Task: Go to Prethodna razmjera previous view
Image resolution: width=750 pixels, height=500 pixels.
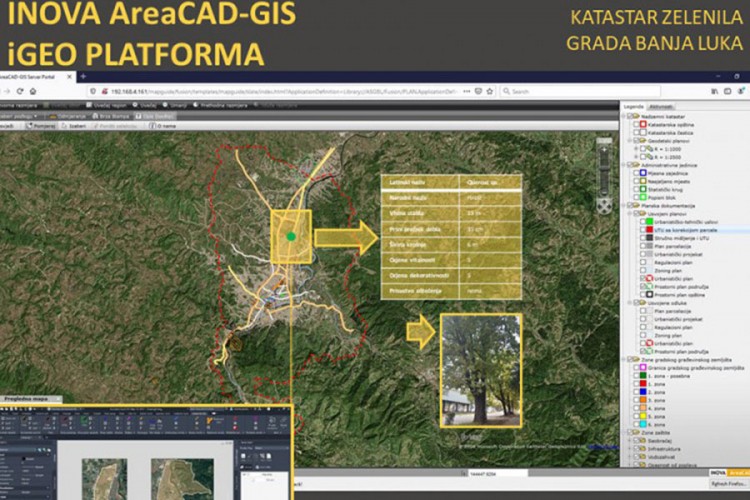Action: coord(221,105)
